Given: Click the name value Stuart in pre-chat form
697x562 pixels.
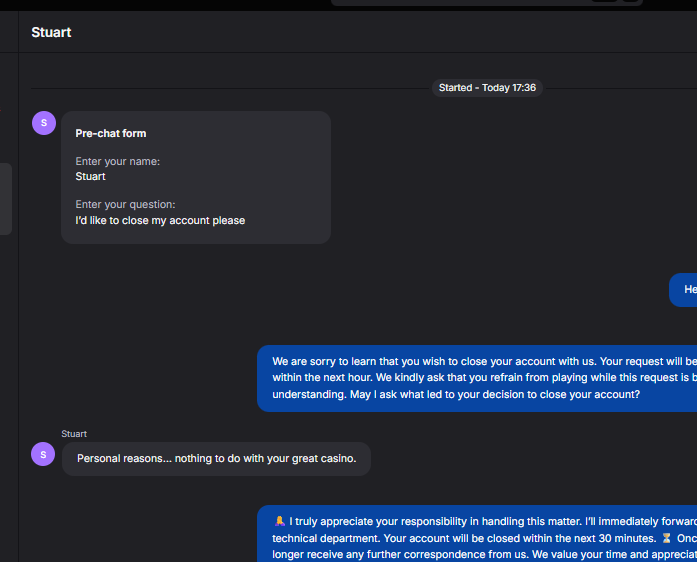Looking at the screenshot, I should click(90, 177).
